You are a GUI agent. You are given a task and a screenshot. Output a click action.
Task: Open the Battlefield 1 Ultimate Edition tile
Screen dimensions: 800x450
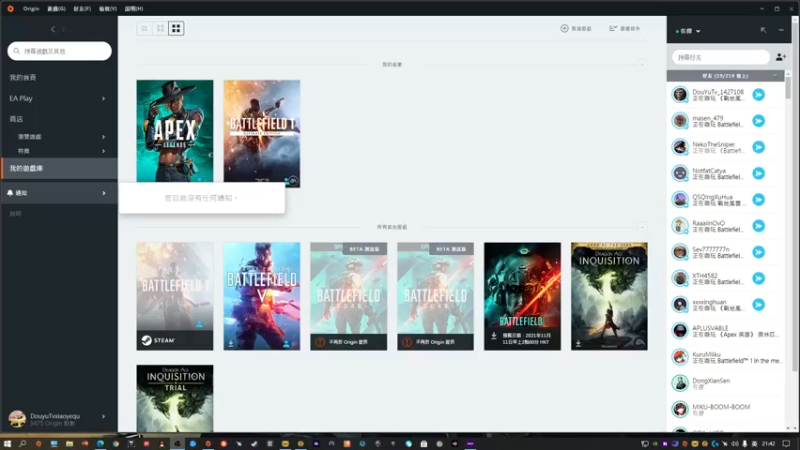point(262,134)
